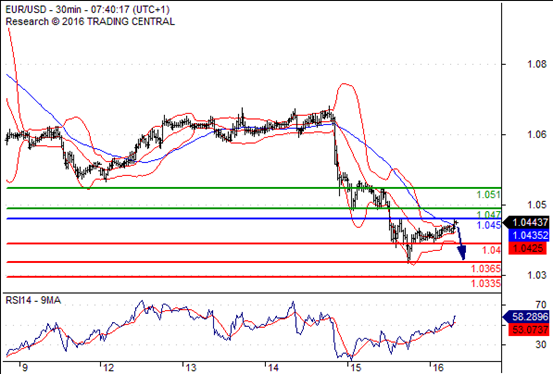Viewport: 553px width, 374px height.
Task: Select the blue 1.045 pivot label
Action: coord(488,225)
